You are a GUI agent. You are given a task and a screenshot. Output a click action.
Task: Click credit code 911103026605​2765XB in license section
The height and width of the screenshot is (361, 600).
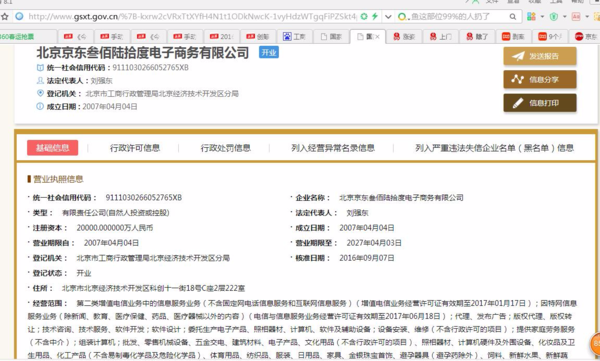tap(144, 198)
